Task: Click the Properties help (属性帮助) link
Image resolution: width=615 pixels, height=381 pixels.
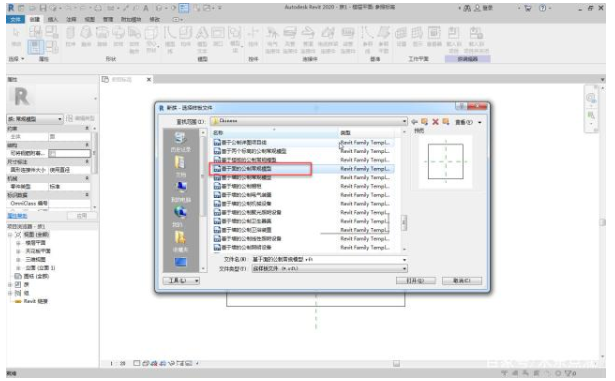Action: 18,216
